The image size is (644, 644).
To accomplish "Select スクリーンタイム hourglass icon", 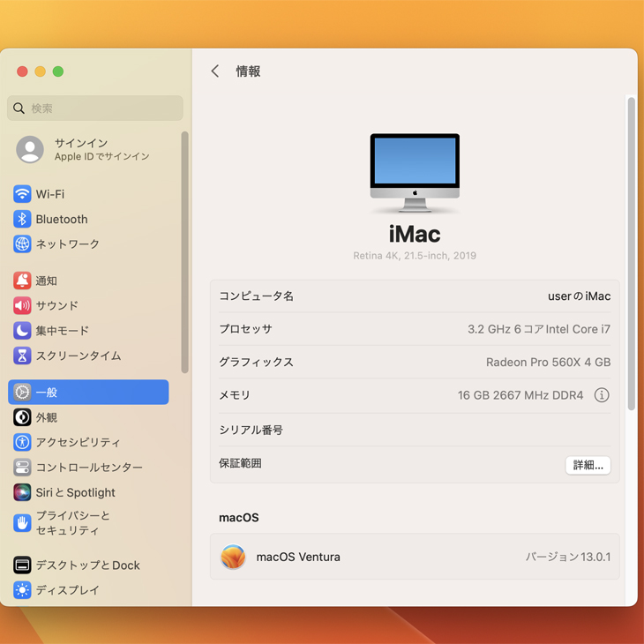I will pos(22,356).
